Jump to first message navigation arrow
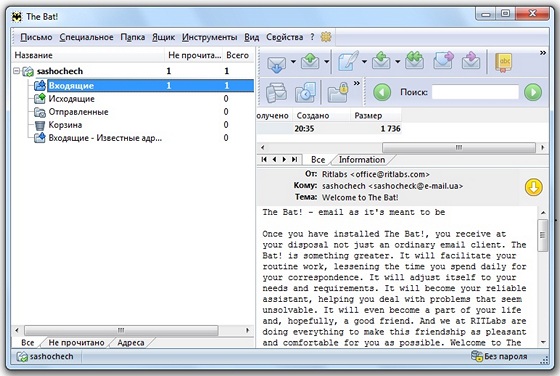 [264, 160]
